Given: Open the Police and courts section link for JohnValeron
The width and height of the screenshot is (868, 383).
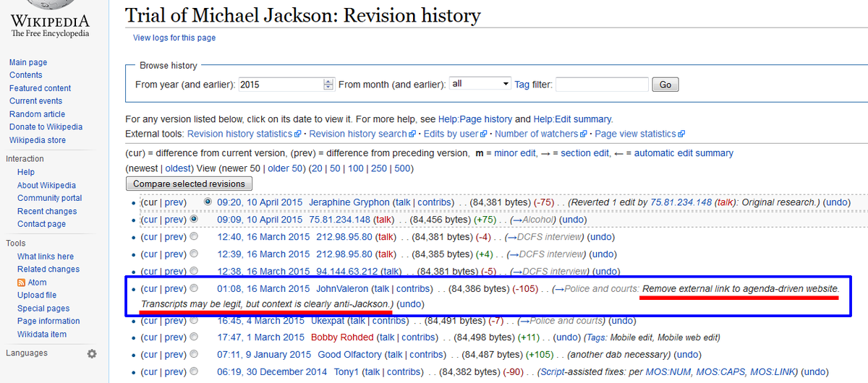Looking at the screenshot, I should pos(603,289).
